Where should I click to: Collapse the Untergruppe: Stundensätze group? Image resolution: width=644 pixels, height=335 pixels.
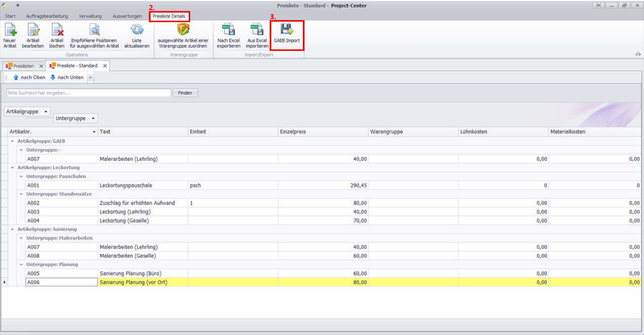(x=22, y=194)
